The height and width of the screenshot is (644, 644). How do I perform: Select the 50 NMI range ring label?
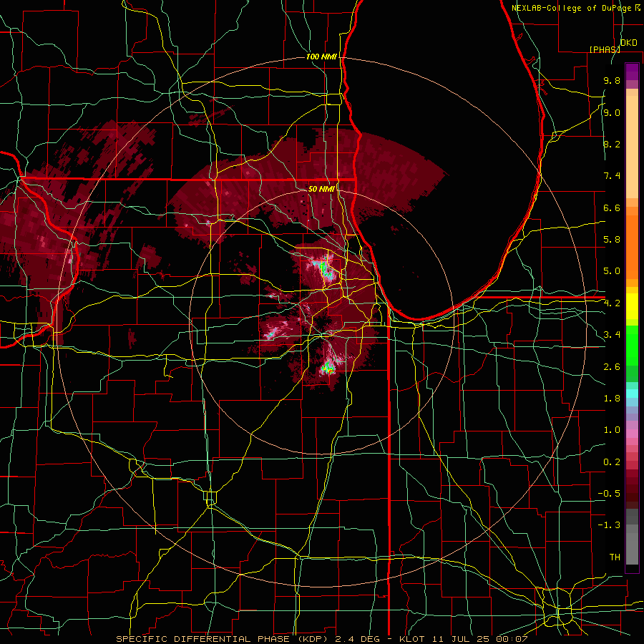(x=321, y=189)
